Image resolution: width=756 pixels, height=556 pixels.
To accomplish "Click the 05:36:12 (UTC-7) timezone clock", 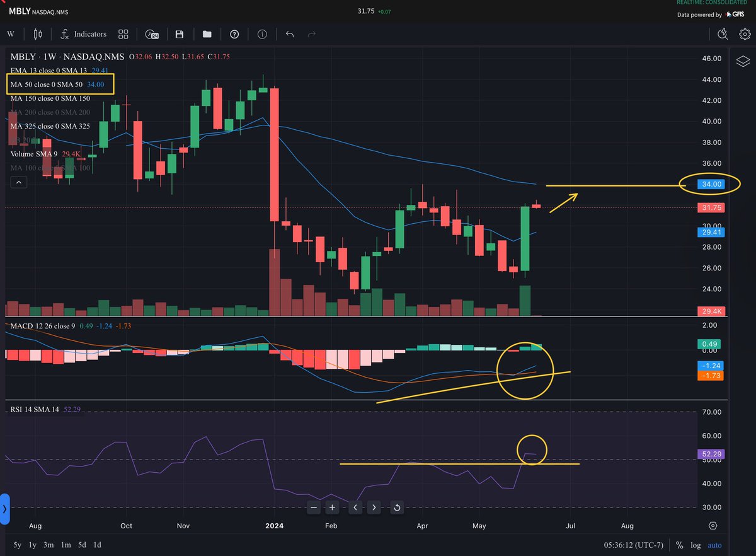I will (634, 545).
